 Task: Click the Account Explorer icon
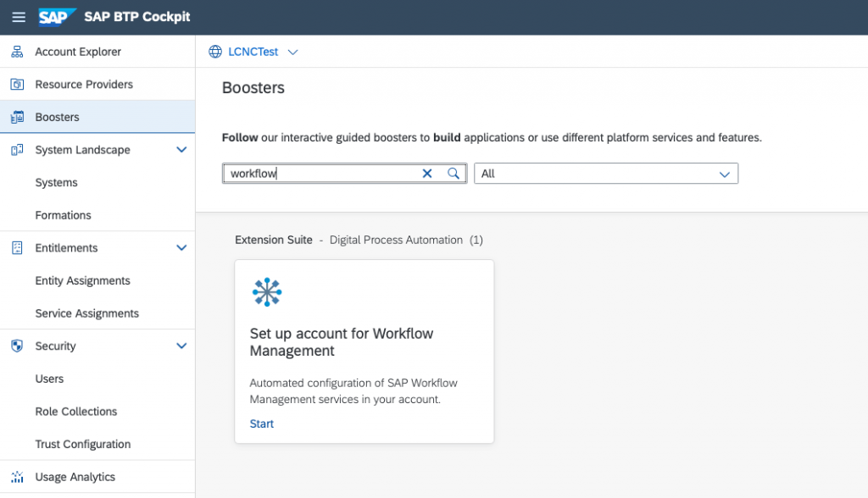(17, 52)
